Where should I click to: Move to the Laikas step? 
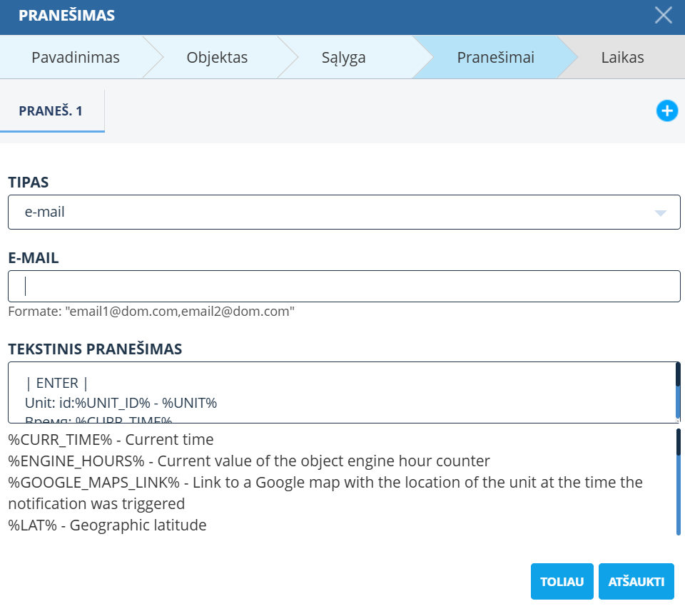623,57
